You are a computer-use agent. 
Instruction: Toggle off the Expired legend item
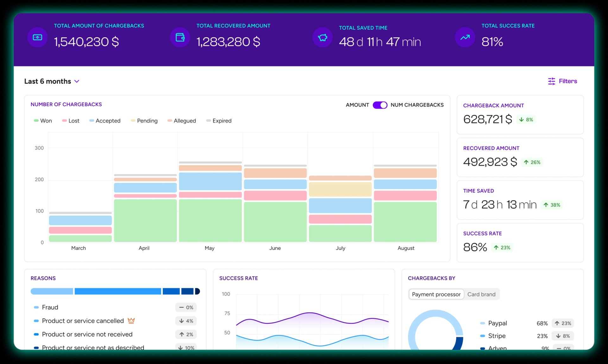tap(219, 120)
